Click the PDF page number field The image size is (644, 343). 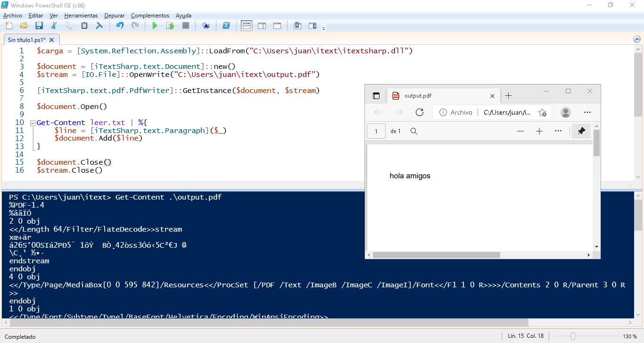click(x=376, y=131)
